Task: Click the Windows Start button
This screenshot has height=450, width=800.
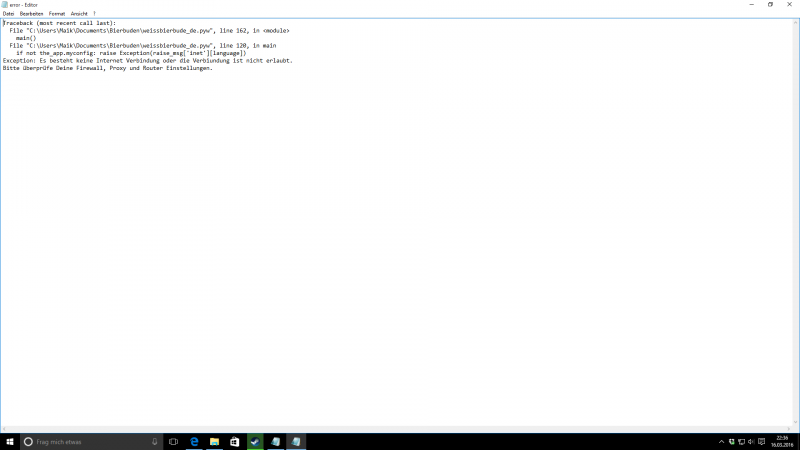Action: point(9,441)
